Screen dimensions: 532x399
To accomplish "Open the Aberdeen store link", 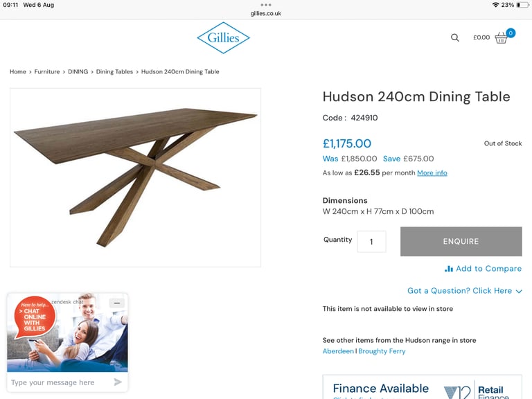I will 338,351.
